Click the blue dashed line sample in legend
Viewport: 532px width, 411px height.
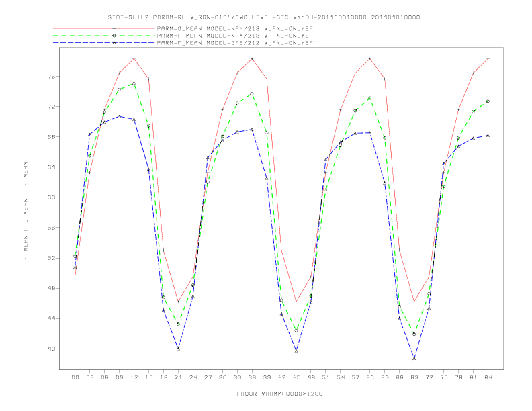pos(104,43)
